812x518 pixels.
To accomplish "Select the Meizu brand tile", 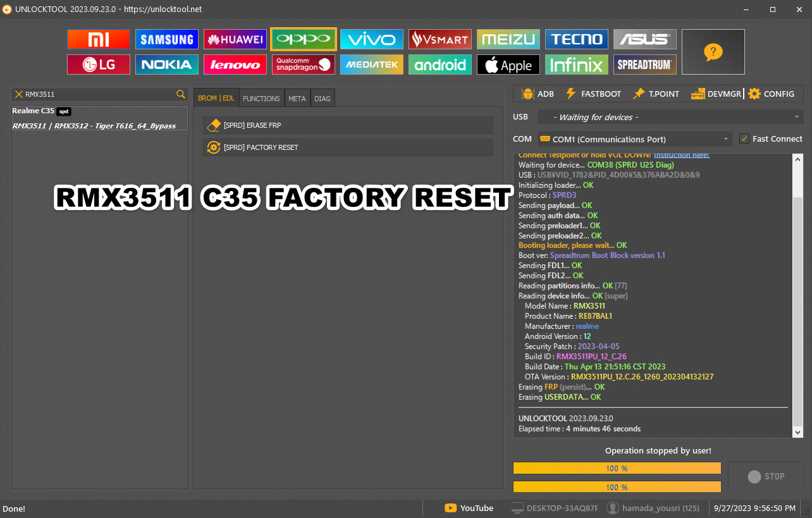I will 508,39.
